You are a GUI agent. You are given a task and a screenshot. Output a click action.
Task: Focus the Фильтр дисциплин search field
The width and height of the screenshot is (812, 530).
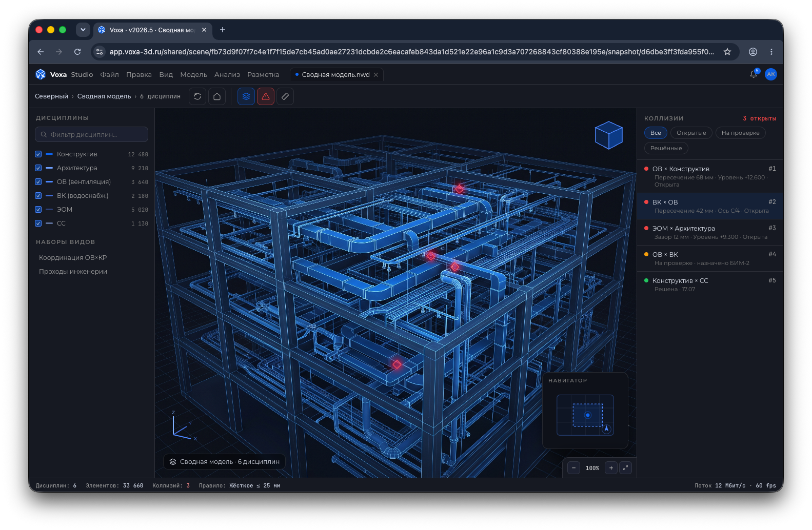click(x=91, y=134)
